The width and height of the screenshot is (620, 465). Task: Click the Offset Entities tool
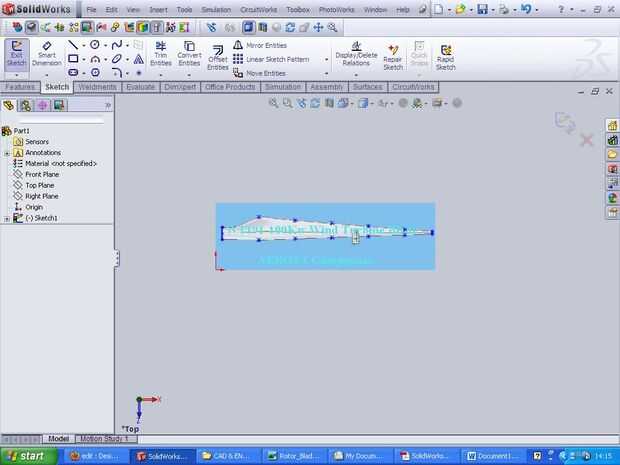coord(217,58)
